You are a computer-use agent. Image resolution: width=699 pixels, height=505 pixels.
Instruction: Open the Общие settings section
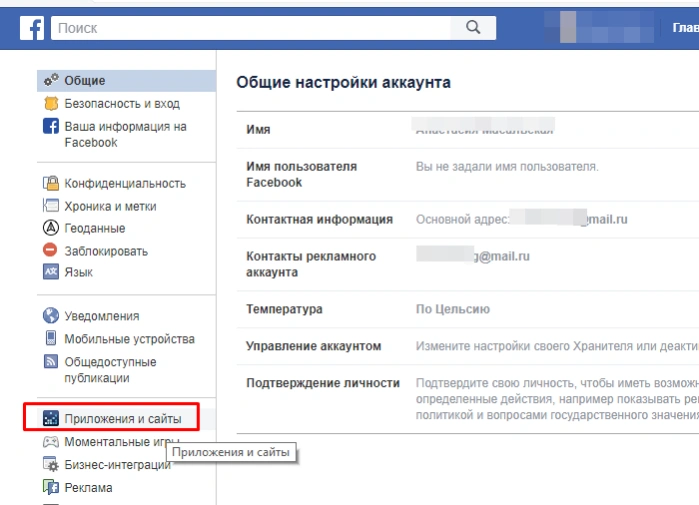point(127,81)
